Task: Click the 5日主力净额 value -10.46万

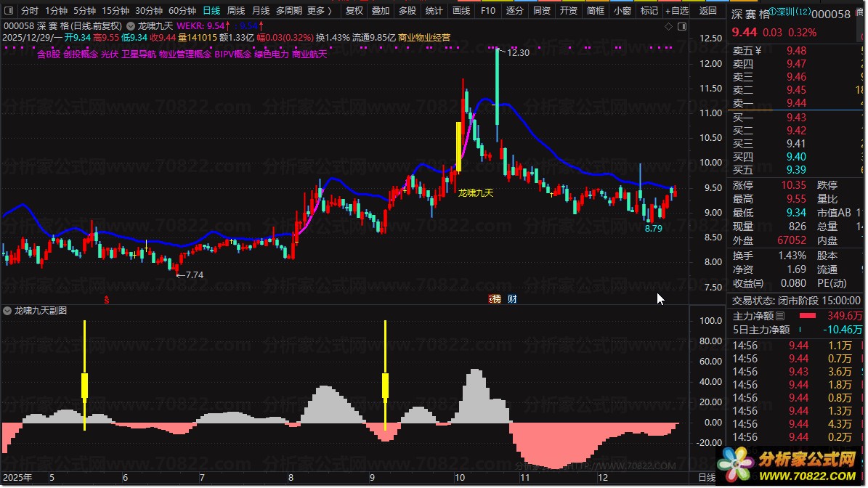Action: (x=842, y=330)
